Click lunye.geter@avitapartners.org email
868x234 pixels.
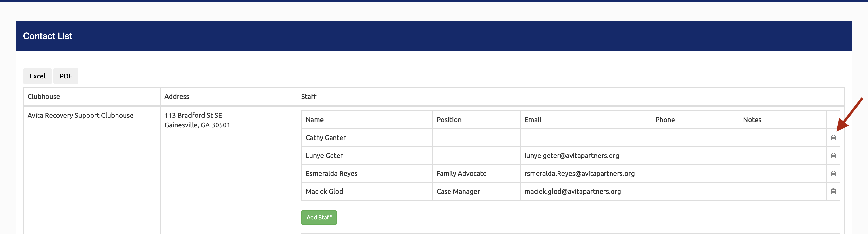[x=572, y=156]
